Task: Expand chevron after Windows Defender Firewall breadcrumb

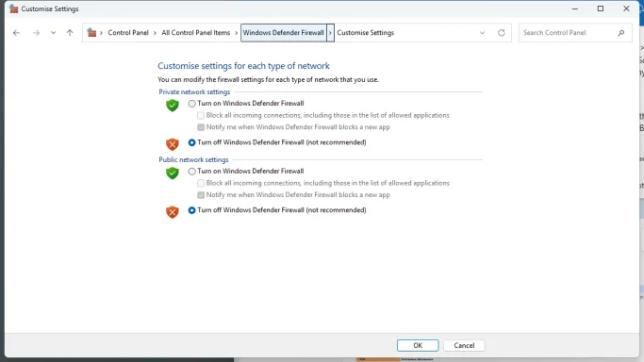Action: [330, 32]
